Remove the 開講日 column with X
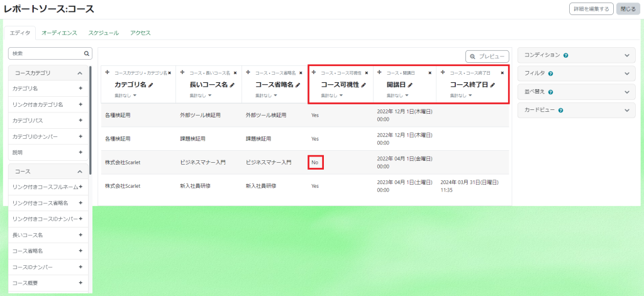 pos(430,73)
